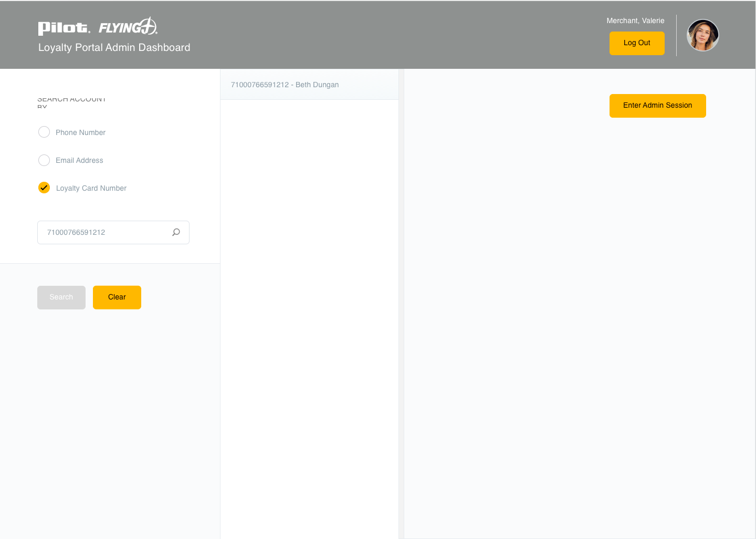Screen dimensions: 756x539
Task: Select the Email Address radio button
Action: coord(44,160)
